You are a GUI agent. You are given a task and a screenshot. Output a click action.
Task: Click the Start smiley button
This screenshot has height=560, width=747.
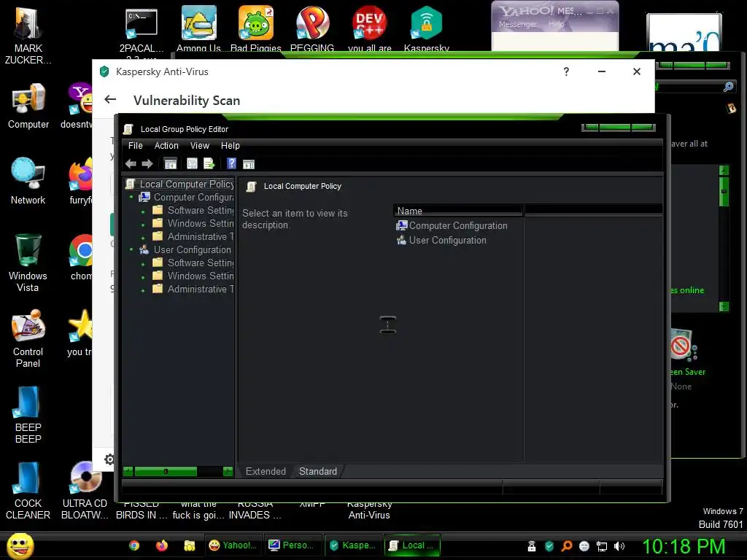point(20,545)
